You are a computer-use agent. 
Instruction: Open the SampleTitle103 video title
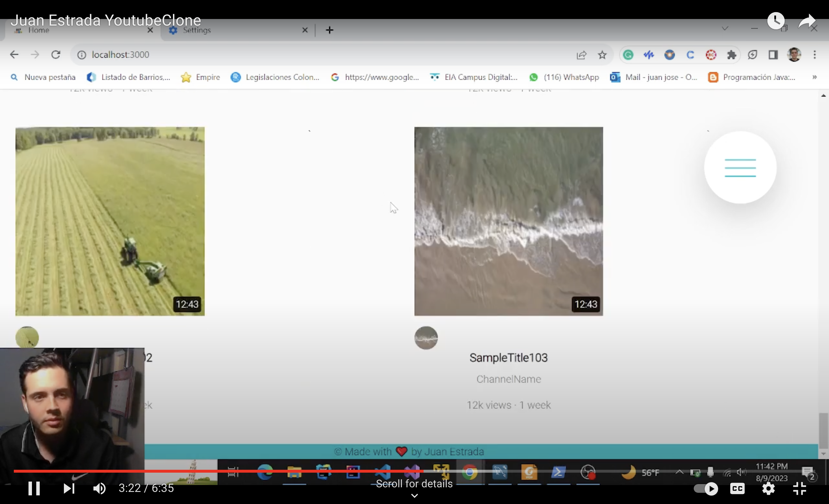tap(508, 358)
